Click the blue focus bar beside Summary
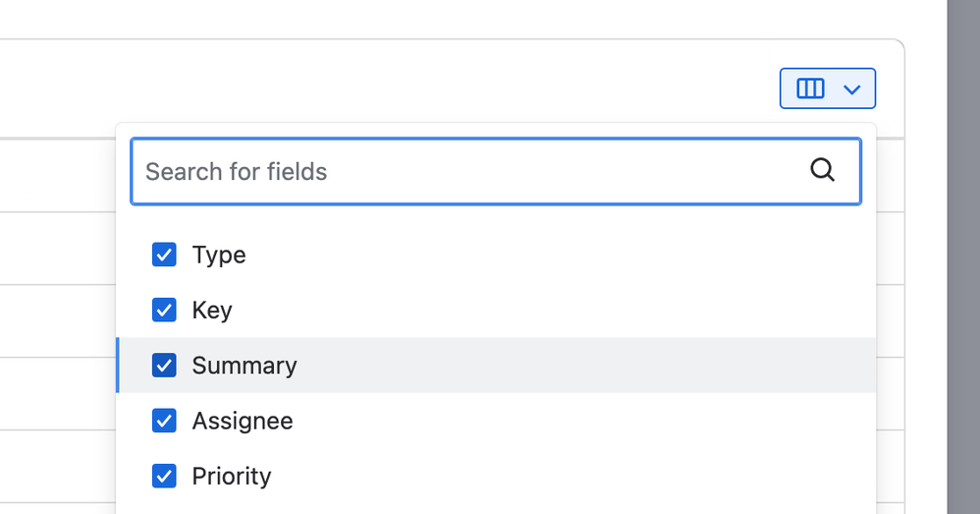 click(x=118, y=366)
